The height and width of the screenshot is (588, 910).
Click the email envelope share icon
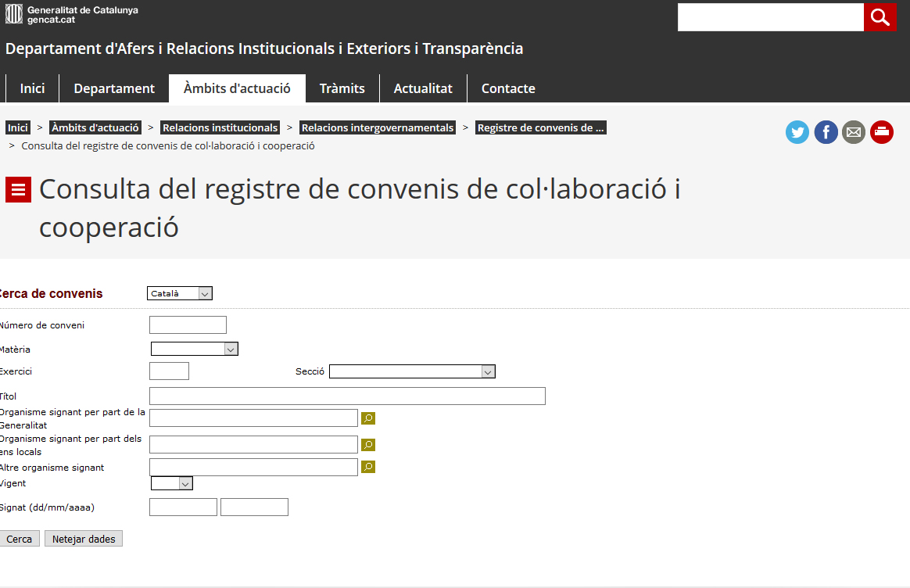854,132
